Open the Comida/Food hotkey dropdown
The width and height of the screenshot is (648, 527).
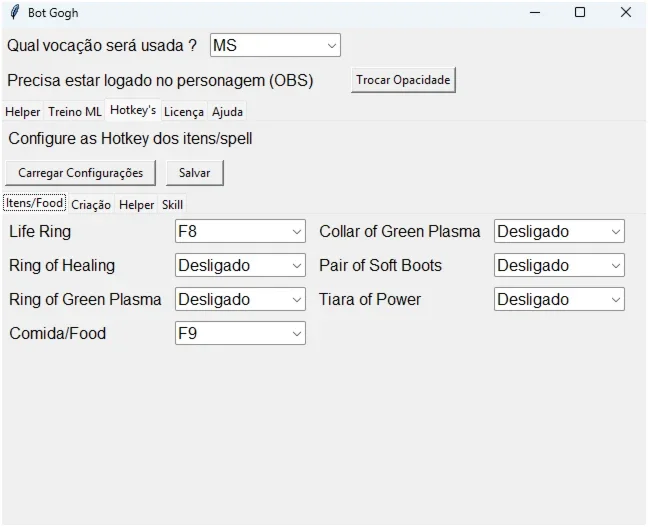[240, 333]
